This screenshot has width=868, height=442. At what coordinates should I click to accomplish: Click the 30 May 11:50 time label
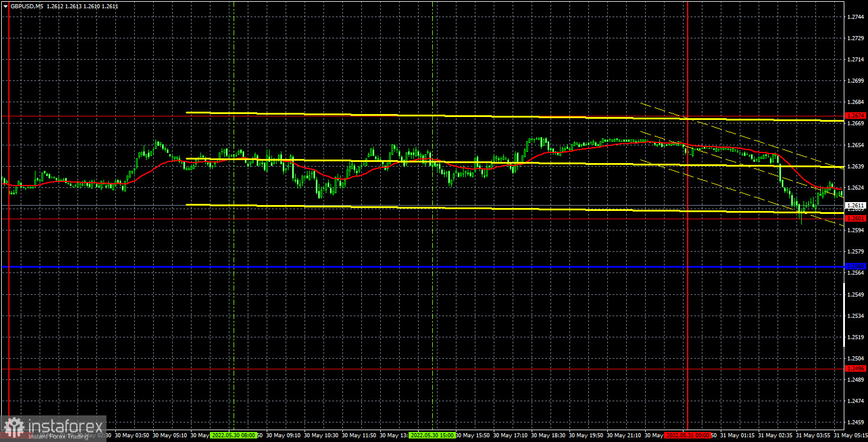point(358,435)
